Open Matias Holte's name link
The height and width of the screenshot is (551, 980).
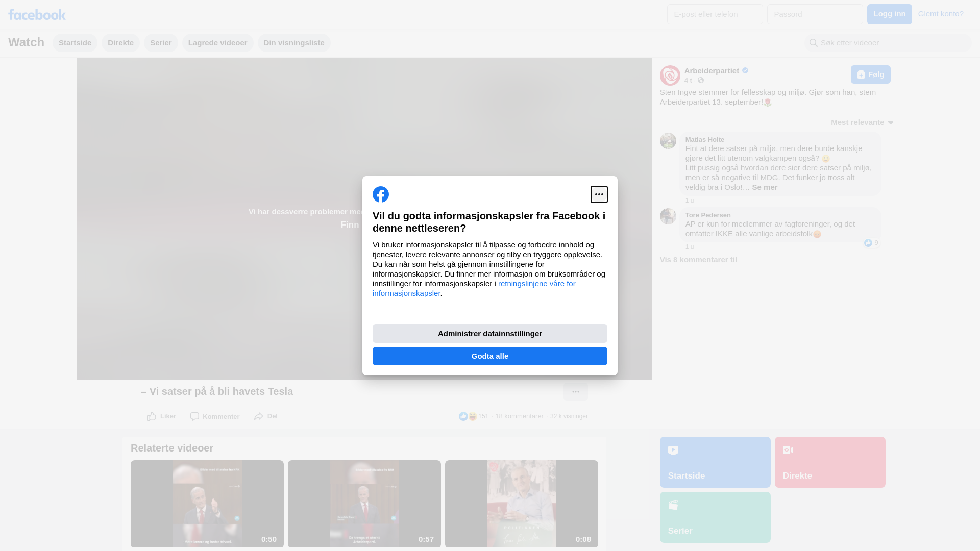(x=705, y=140)
